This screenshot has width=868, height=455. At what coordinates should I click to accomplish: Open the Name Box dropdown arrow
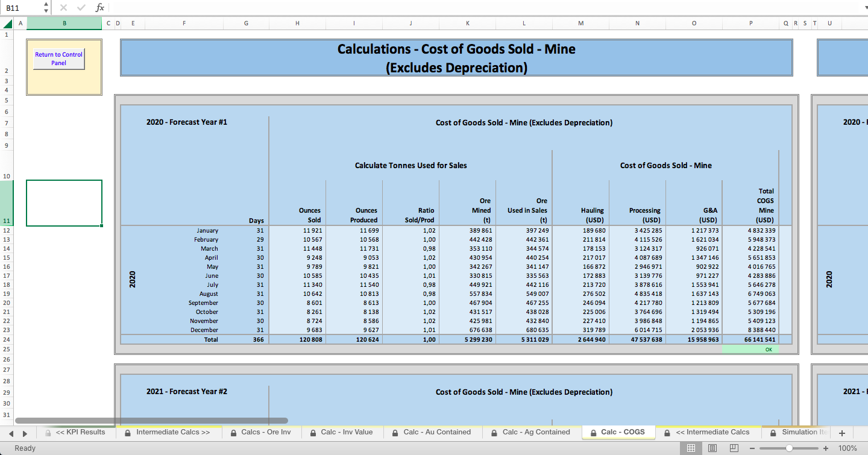[46, 8]
